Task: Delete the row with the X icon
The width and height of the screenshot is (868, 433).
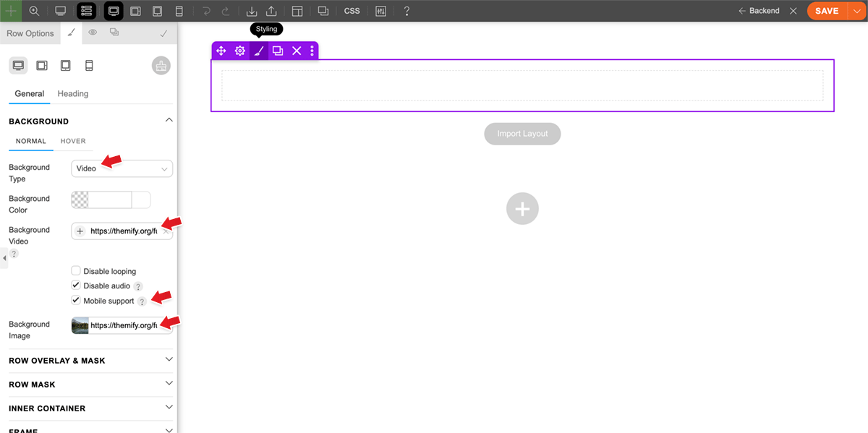Action: [296, 51]
